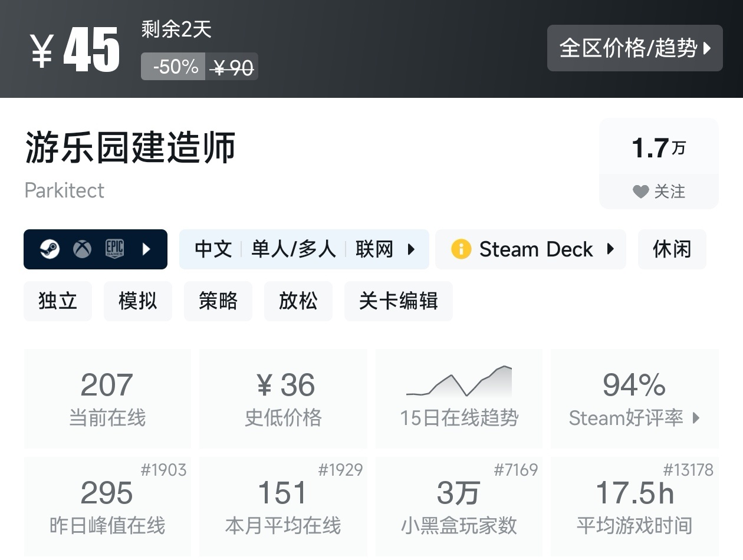Image resolution: width=743 pixels, height=560 pixels.
Task: Select the 放松 tag
Action: tap(298, 301)
